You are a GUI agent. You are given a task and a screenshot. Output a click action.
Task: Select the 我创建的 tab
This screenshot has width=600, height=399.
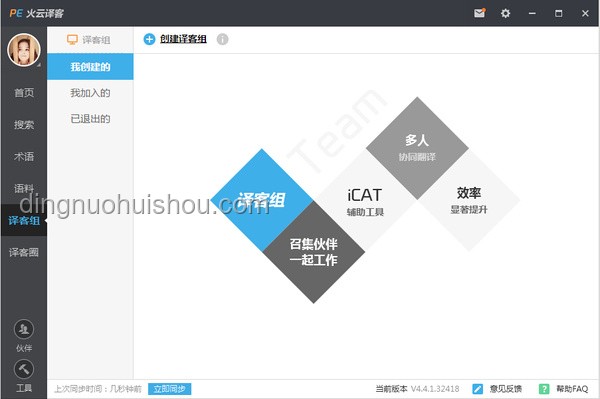tap(90, 67)
